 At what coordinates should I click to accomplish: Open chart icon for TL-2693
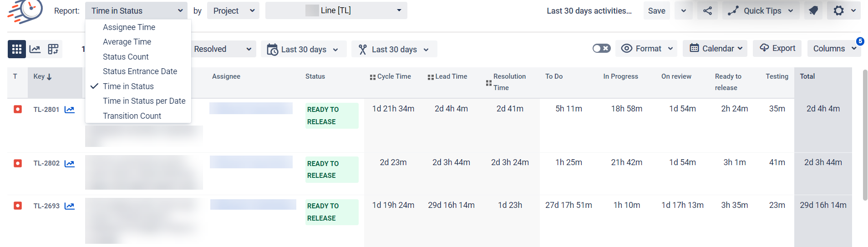(70, 206)
